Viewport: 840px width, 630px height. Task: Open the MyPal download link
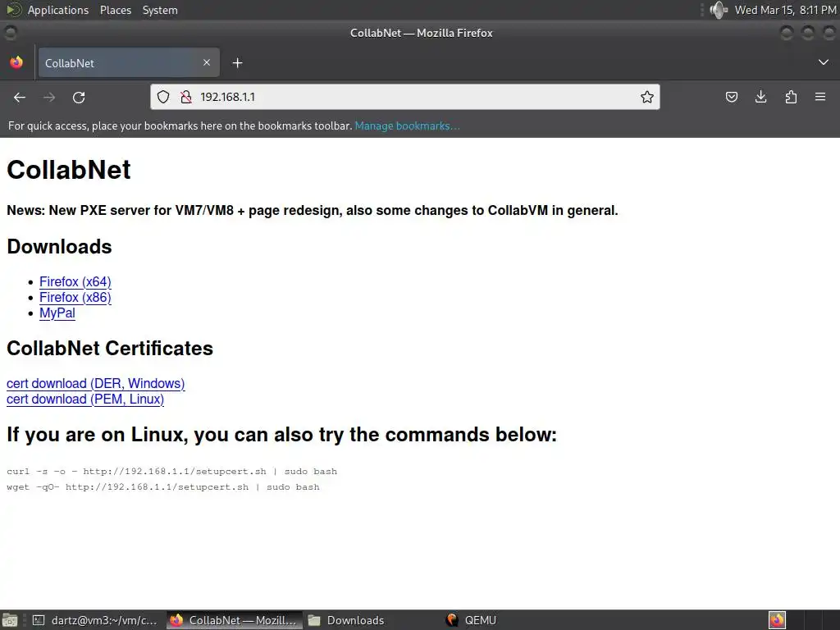click(x=57, y=313)
